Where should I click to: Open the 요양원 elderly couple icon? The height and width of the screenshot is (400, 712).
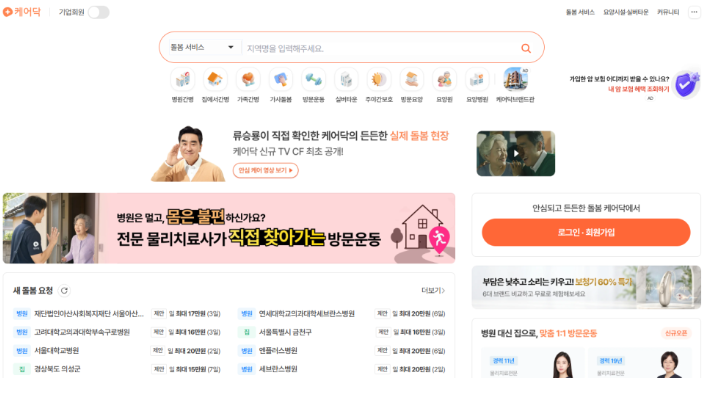tap(444, 79)
